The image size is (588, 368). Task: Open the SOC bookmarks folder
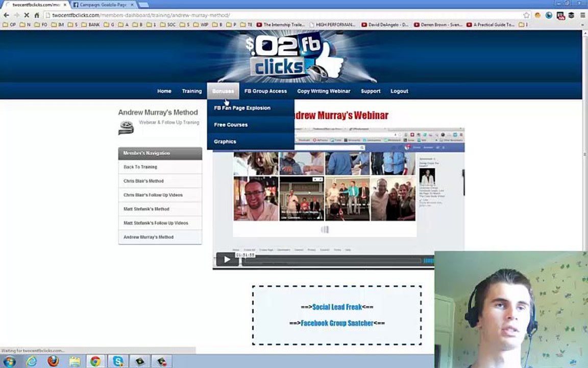(167, 25)
